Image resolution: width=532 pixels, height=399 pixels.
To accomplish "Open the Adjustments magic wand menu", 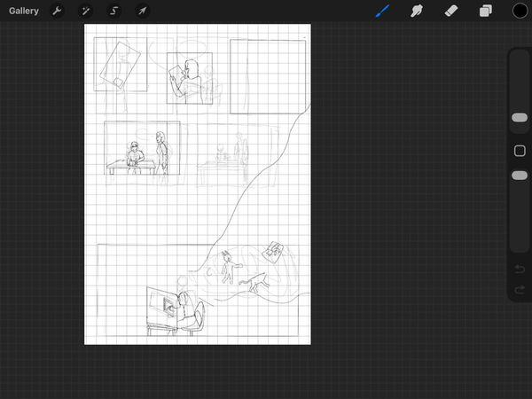I will point(85,11).
